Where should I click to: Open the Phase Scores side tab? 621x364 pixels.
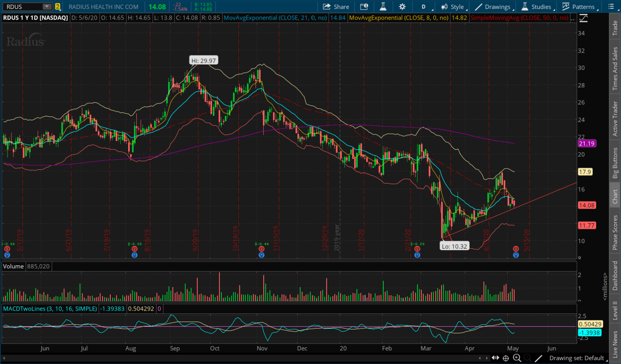point(615,232)
